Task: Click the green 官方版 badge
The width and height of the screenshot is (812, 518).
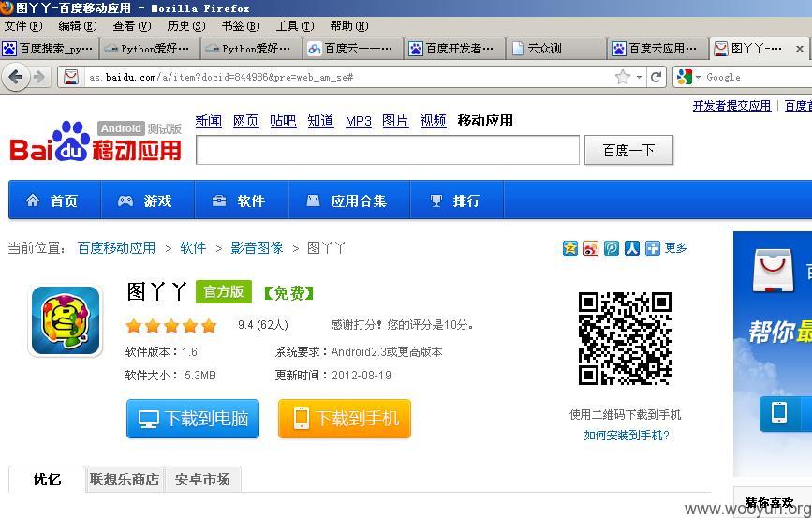Action: (x=224, y=292)
